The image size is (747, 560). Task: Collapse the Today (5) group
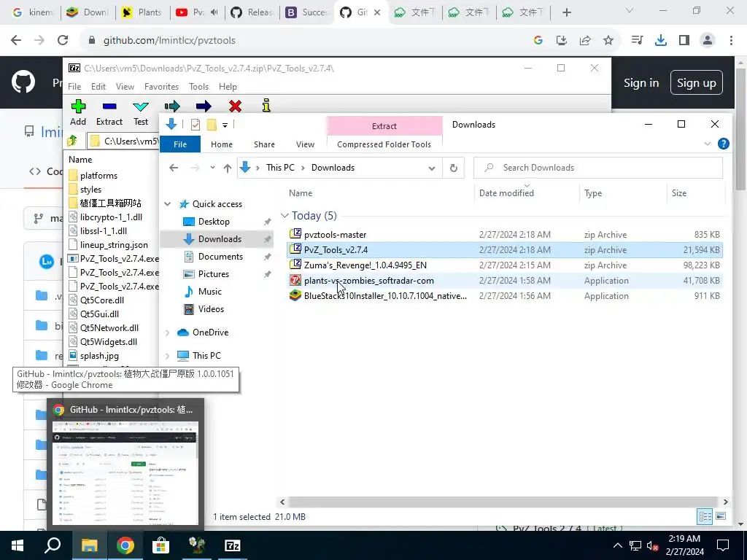(285, 216)
